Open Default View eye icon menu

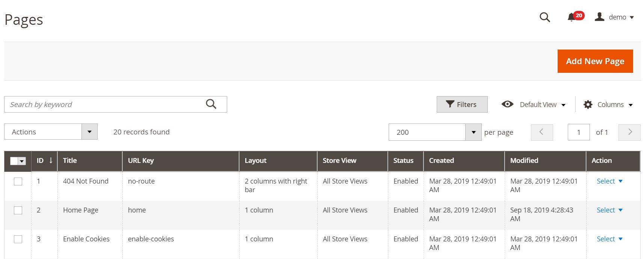click(507, 104)
